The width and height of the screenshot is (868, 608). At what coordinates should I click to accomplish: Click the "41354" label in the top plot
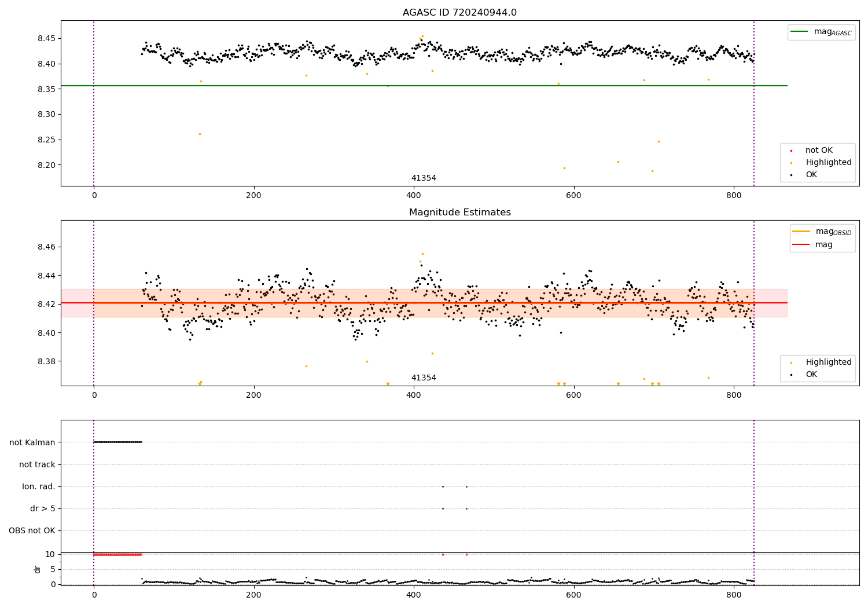pos(424,178)
